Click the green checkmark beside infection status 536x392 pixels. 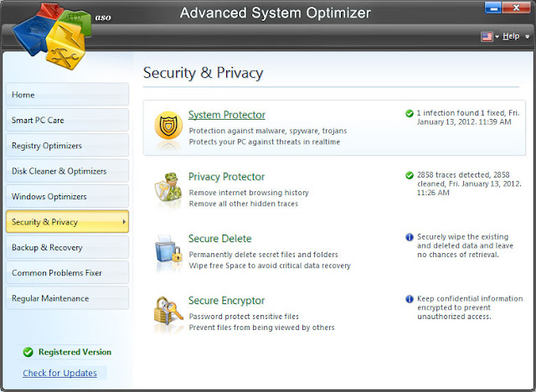(410, 113)
